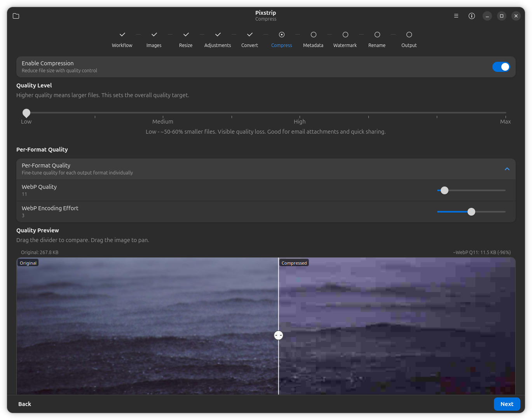Open the hamburger main menu
Viewport: 532px width, 420px height.
coord(456,16)
